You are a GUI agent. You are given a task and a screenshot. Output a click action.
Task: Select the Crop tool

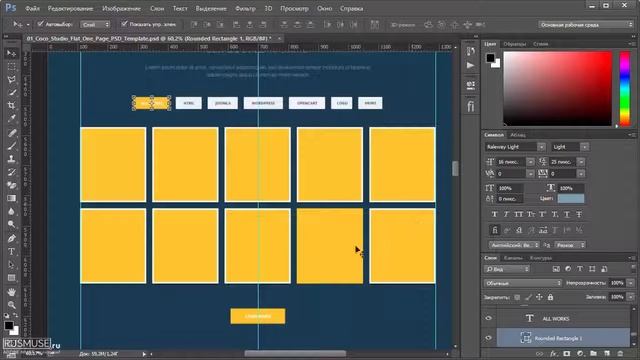pyautogui.click(x=11, y=106)
